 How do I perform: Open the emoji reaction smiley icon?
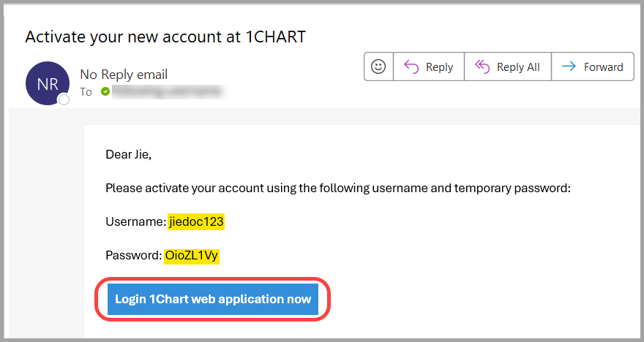click(x=378, y=66)
